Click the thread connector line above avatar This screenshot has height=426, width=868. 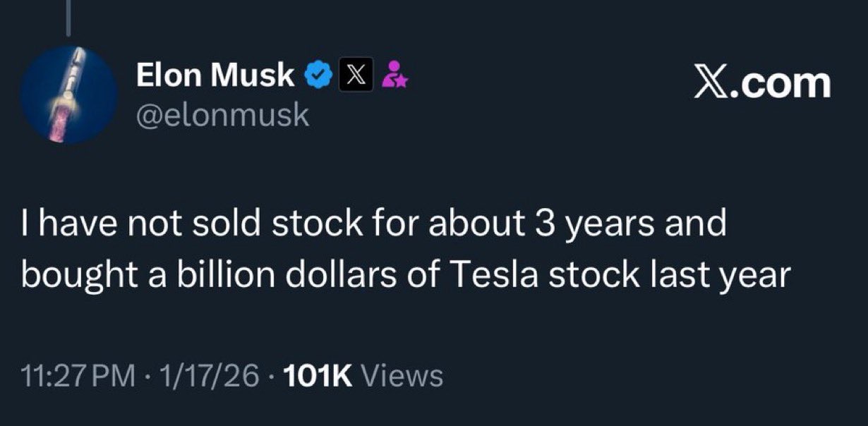68,17
